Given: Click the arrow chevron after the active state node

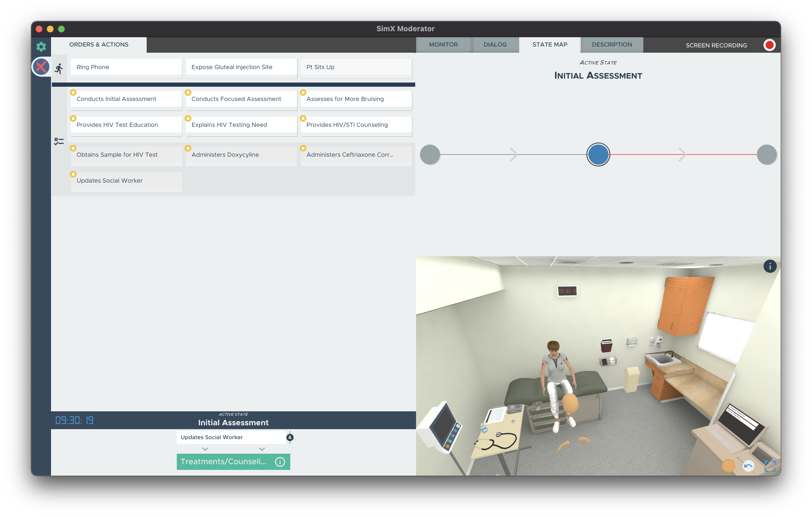Looking at the screenshot, I should (x=682, y=154).
